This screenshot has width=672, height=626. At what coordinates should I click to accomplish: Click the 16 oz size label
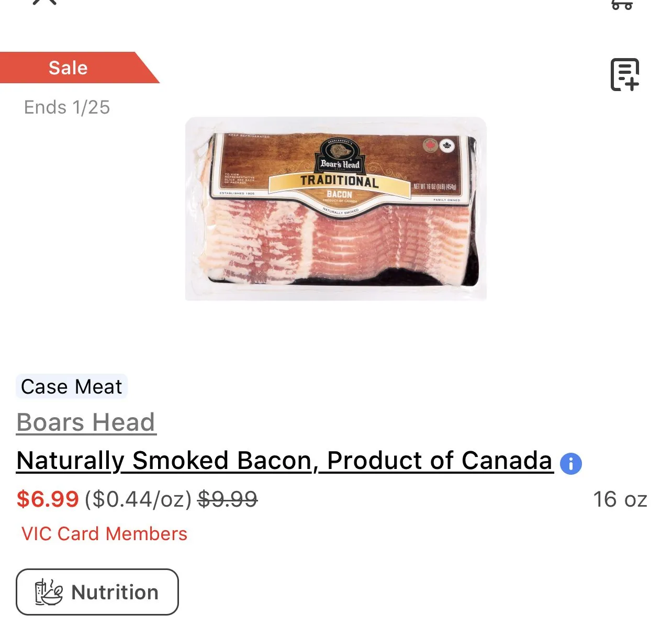pyautogui.click(x=620, y=499)
